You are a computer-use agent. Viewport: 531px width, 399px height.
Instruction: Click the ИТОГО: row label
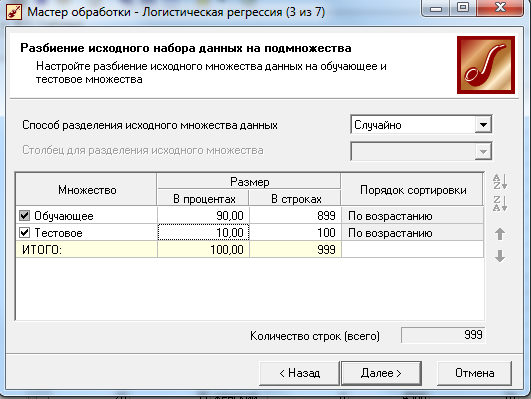click(42, 250)
